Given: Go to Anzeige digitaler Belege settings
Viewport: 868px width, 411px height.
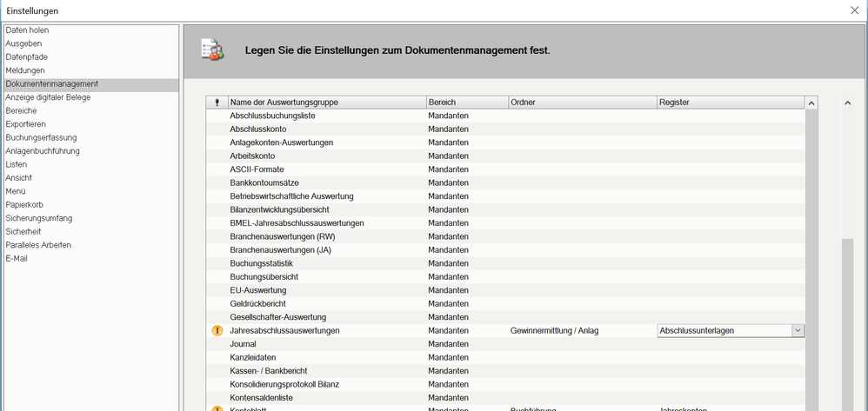Looking at the screenshot, I should click(x=48, y=97).
